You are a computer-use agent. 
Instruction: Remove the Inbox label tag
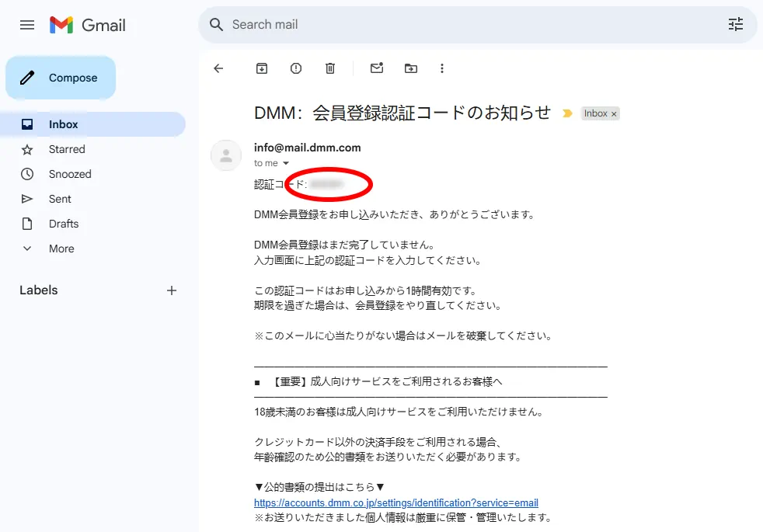pos(614,114)
